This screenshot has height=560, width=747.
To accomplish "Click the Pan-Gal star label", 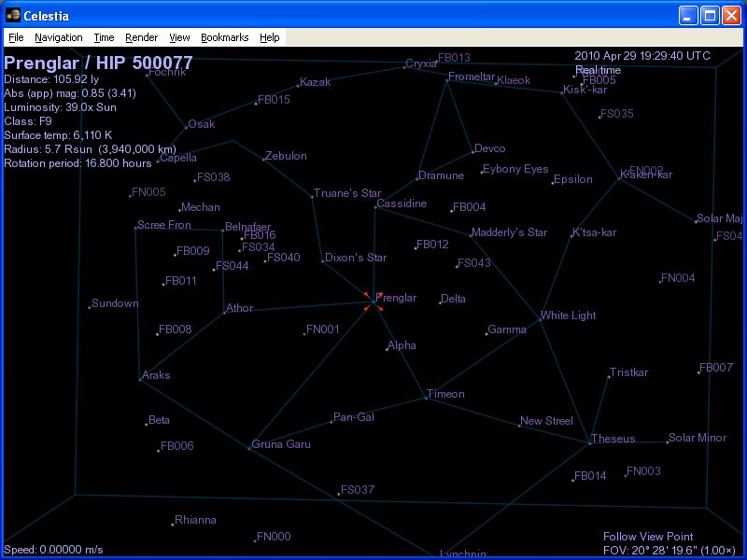I will click(354, 417).
